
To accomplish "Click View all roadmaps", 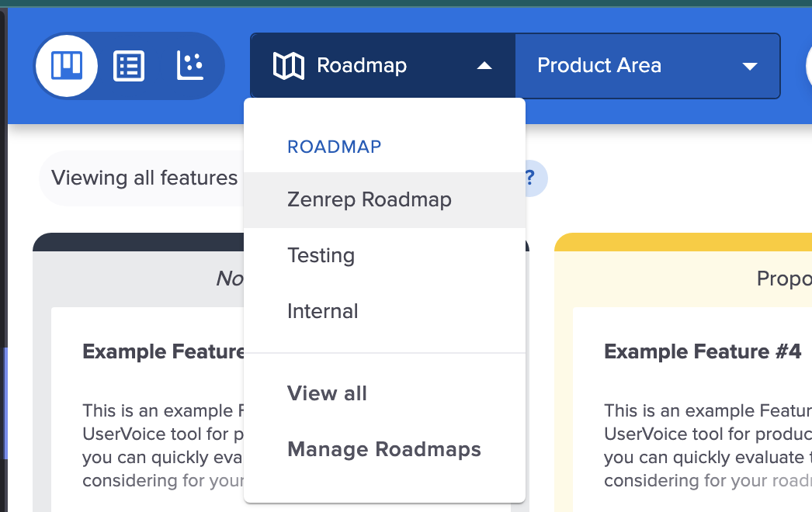I will 385,393.
